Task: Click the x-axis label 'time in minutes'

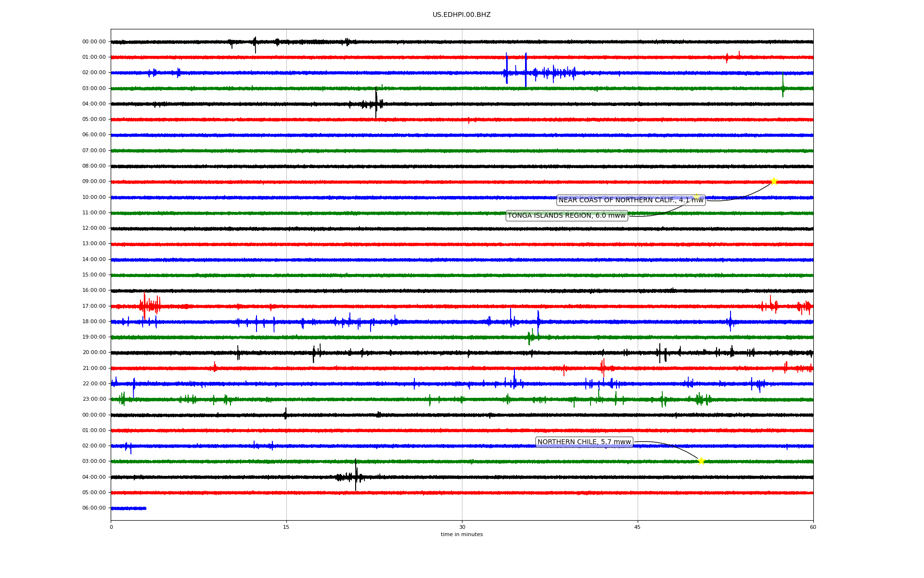Action: [x=462, y=535]
